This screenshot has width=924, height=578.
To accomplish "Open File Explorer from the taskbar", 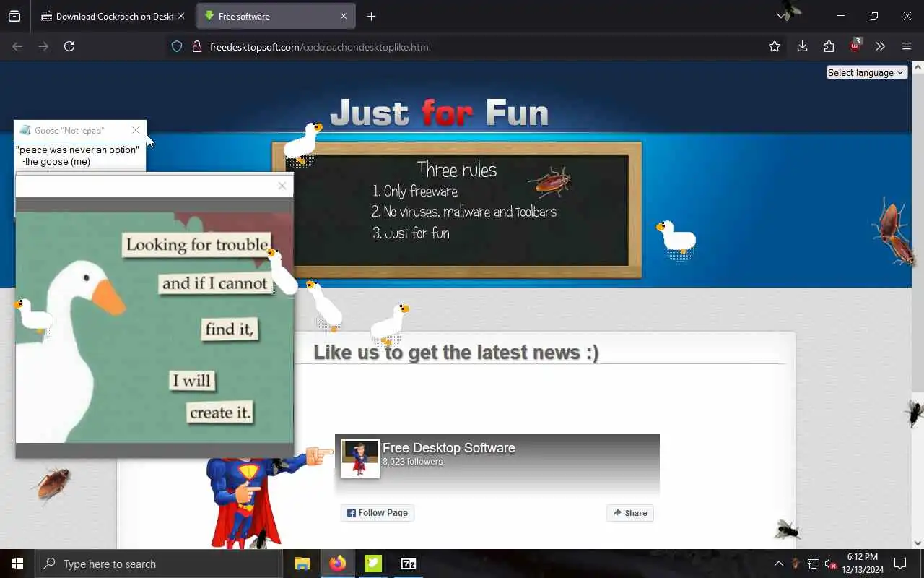I will 302,564.
